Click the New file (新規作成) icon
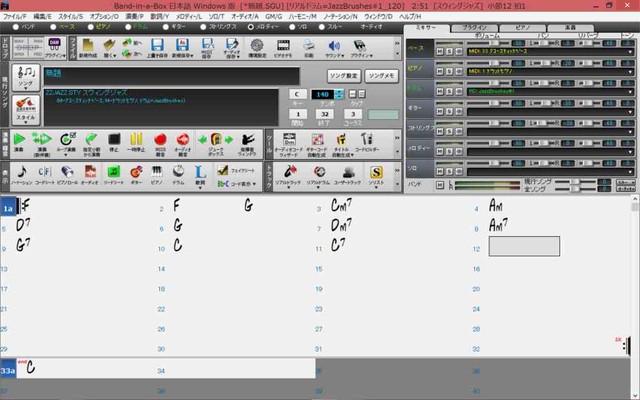Image resolution: width=640 pixels, height=400 pixels. click(x=88, y=46)
